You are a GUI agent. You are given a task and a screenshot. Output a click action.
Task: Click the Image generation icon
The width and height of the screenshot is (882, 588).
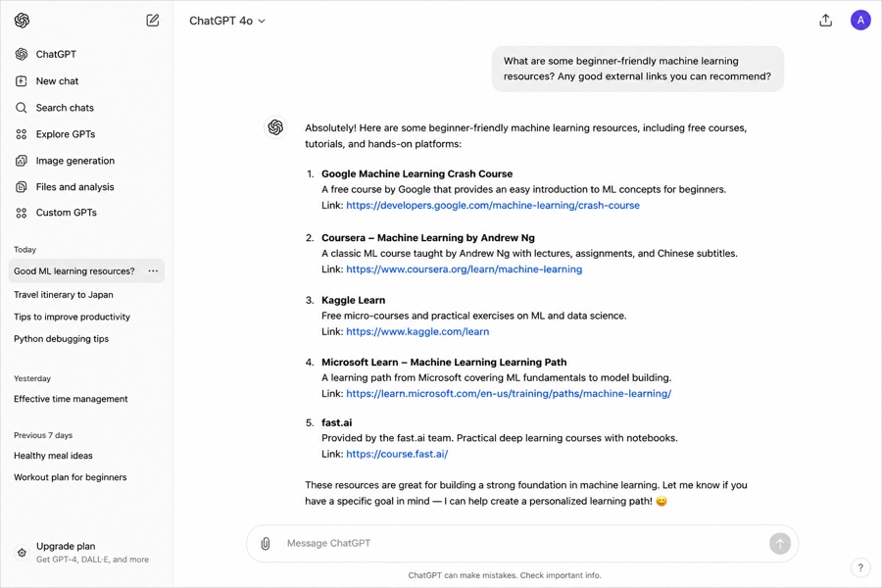coord(22,161)
